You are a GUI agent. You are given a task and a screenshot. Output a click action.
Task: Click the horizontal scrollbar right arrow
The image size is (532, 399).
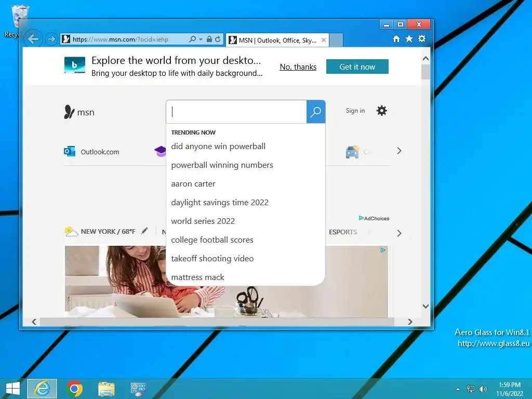(x=410, y=322)
